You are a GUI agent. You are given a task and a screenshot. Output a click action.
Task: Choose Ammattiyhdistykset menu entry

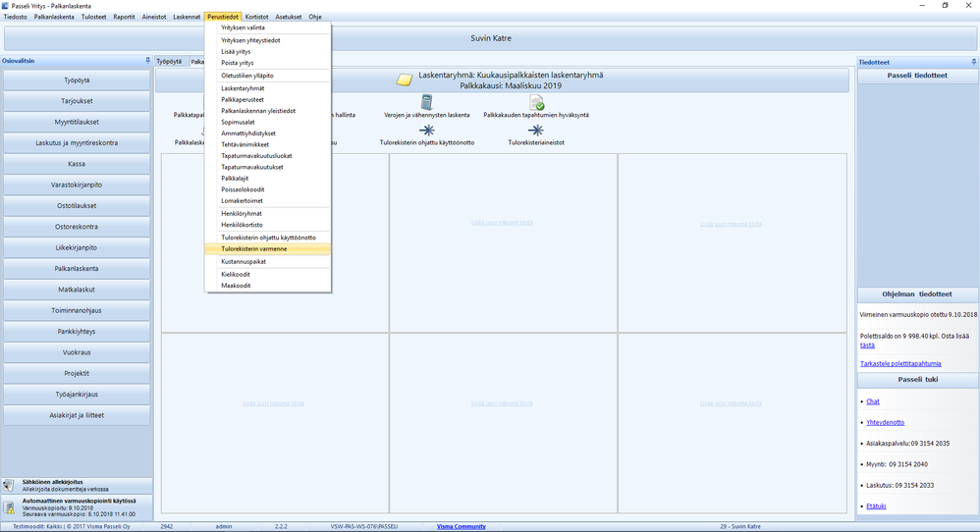tap(267, 133)
